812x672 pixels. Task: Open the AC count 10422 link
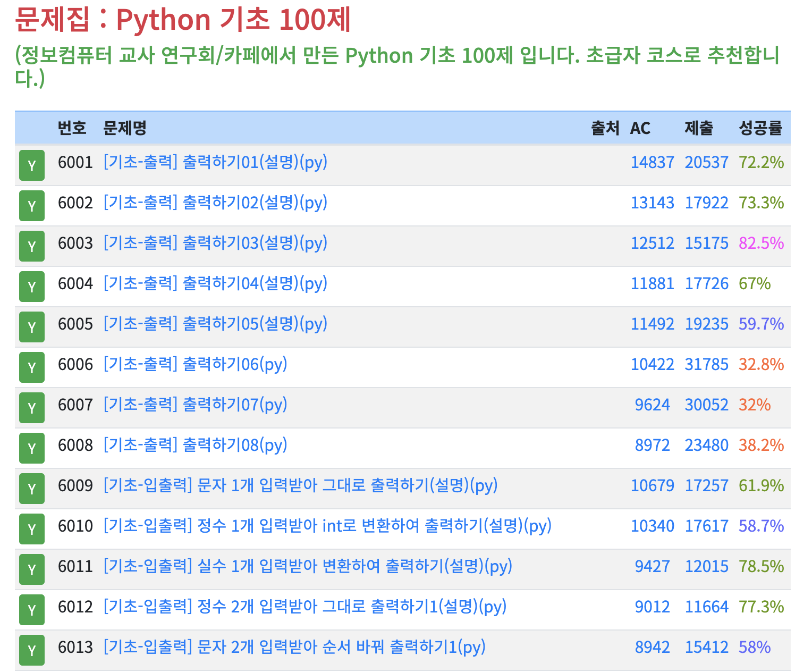point(652,364)
